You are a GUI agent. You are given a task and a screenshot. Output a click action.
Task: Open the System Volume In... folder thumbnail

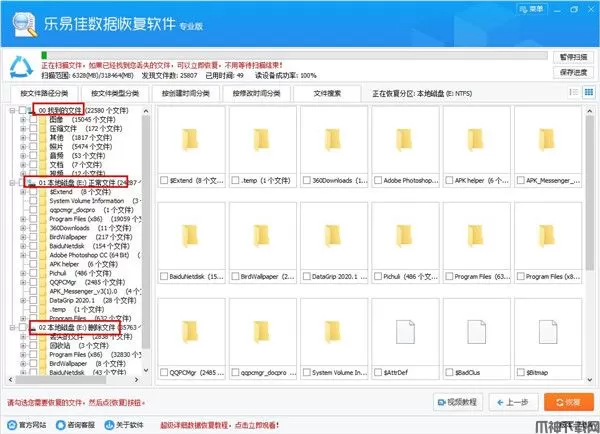(333, 331)
